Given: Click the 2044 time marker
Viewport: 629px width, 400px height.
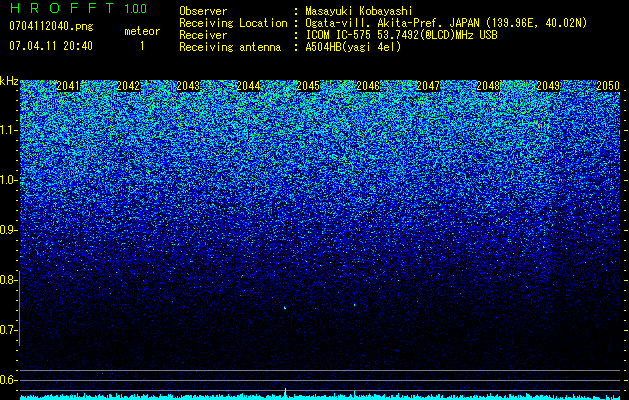Looking at the screenshot, I should (248, 86).
